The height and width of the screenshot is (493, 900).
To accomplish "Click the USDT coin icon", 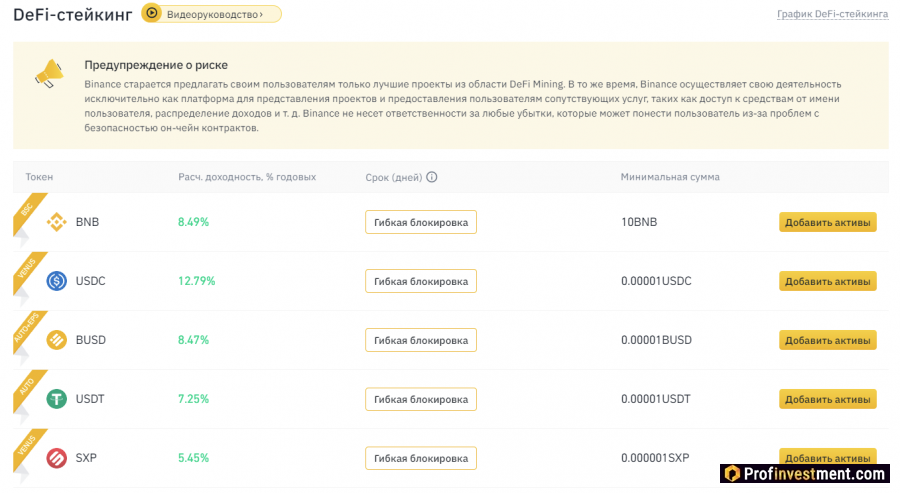I will click(56, 399).
